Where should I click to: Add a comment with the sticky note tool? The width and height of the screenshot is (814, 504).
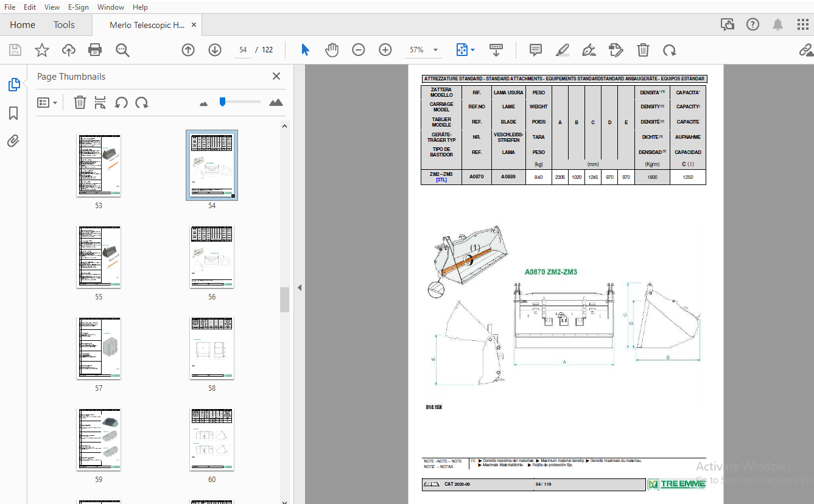536,50
